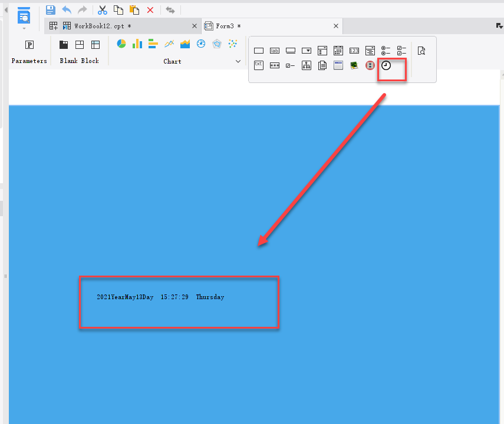Select the gauge meter chart icon
Image resolution: width=504 pixels, height=424 pixels.
201,44
